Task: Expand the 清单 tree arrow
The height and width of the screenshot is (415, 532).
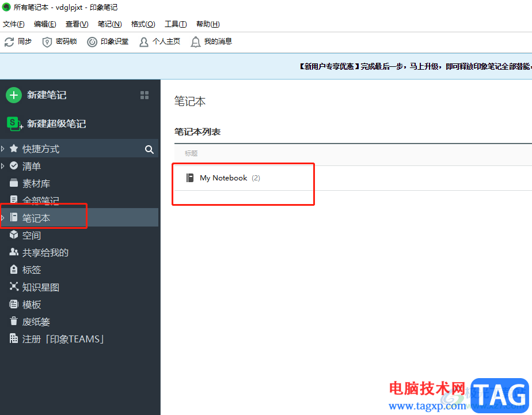Action: (3, 166)
